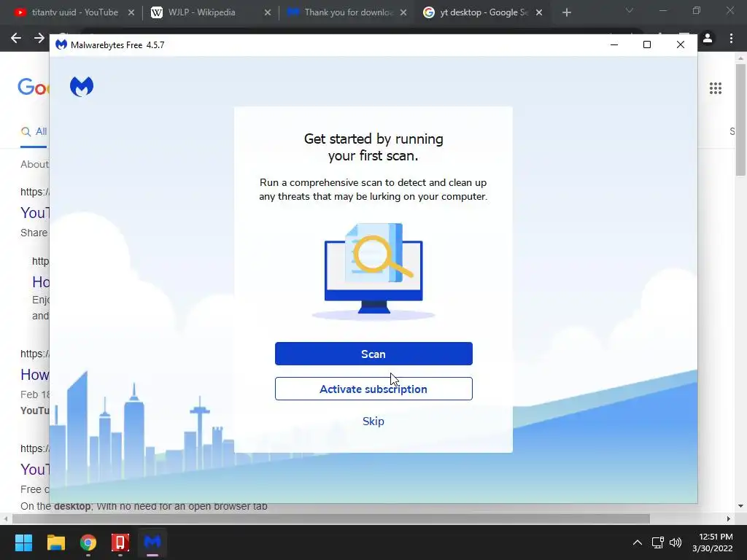This screenshot has height=560, width=747.
Task: Skip the first scan prompt
Action: coord(373,421)
